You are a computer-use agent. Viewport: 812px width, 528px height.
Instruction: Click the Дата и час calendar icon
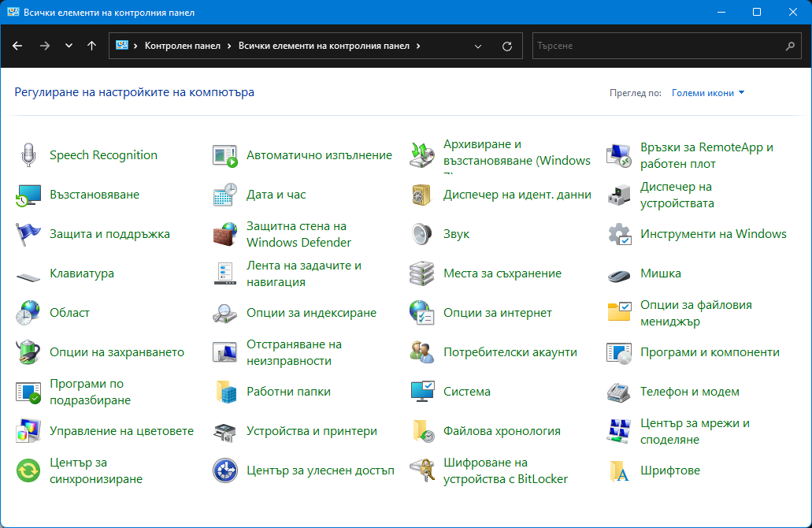(x=225, y=195)
